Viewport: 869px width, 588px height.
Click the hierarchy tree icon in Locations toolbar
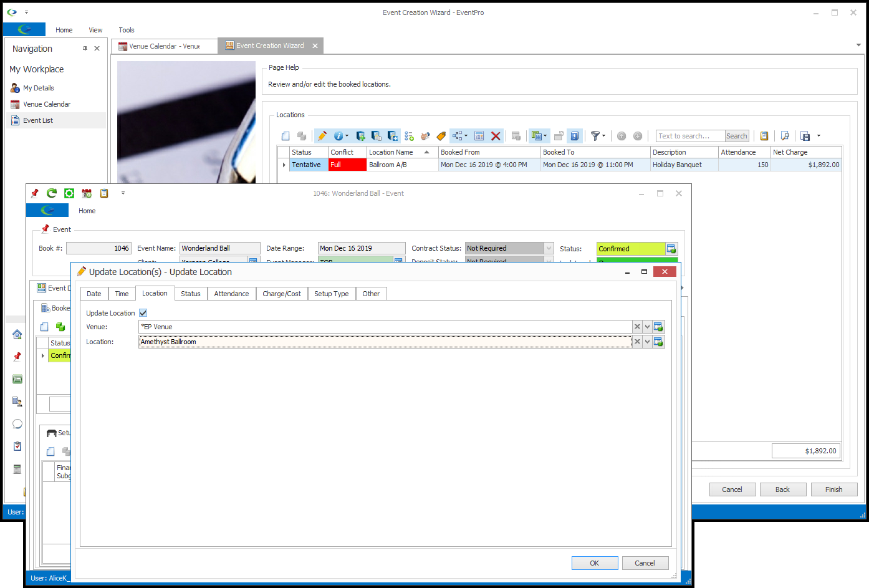[458, 136]
